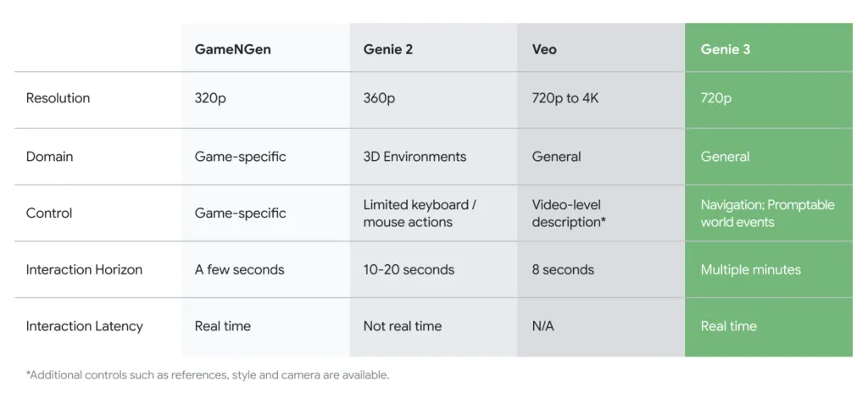Click the Resolution row label

58,98
